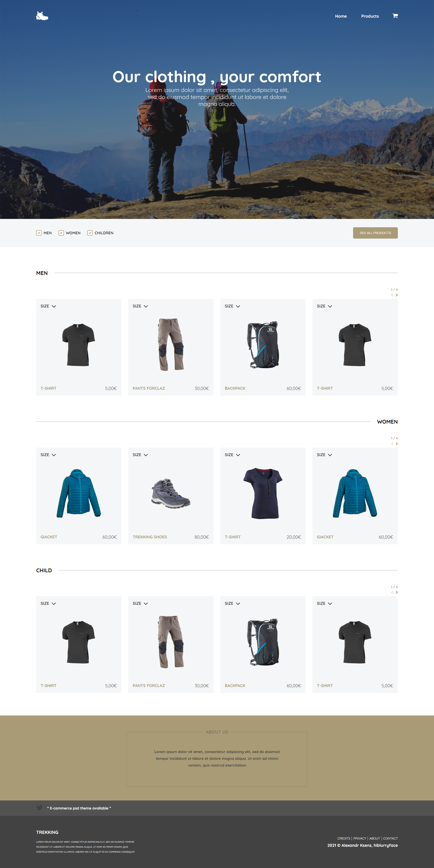Toggle the CHILDREN filter checkbox
434x868 pixels.
click(x=90, y=233)
